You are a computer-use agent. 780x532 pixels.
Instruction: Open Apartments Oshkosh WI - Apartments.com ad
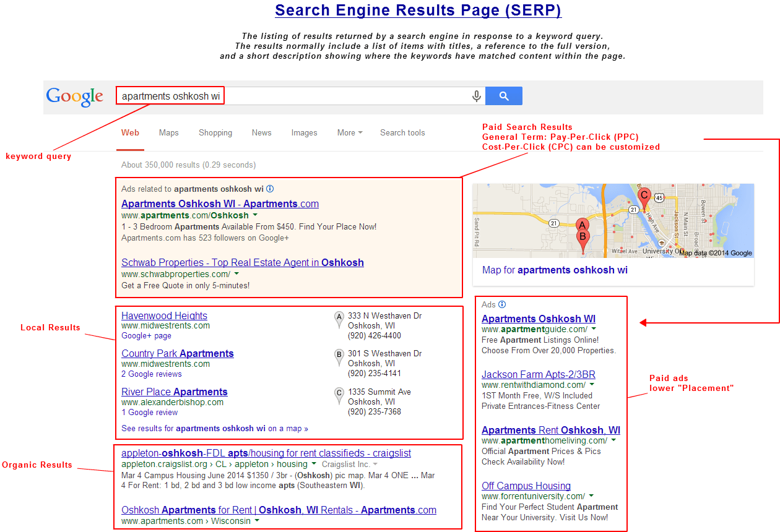(220, 204)
